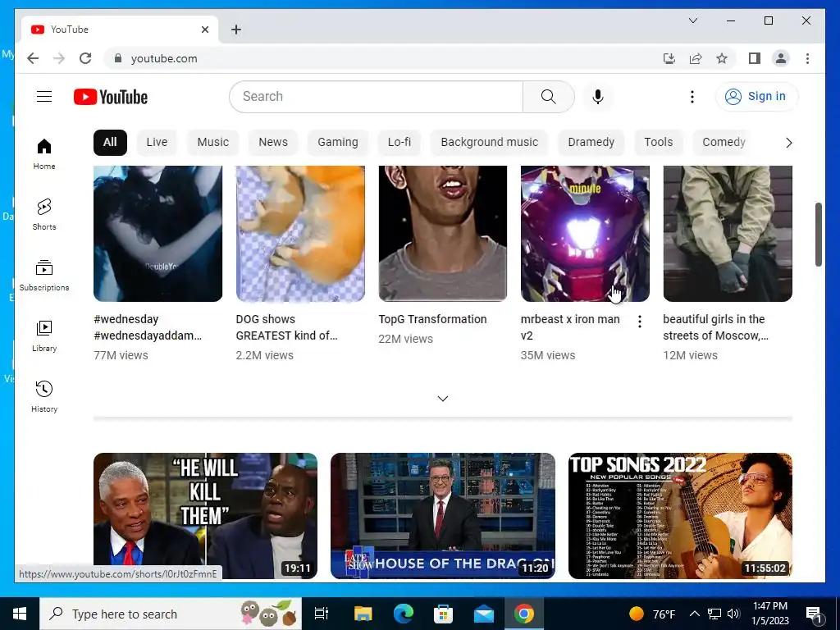Open Library in sidebar
Screen dimensions: 840x630
44,336
